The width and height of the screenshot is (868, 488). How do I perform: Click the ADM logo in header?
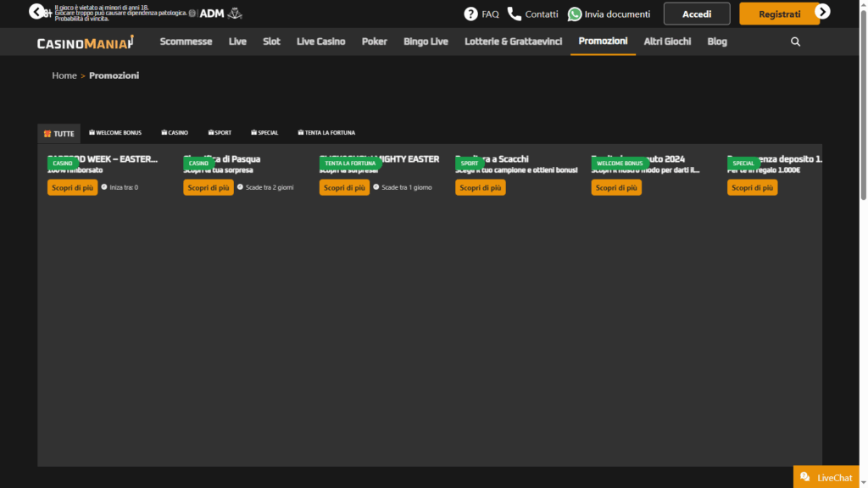[211, 14]
